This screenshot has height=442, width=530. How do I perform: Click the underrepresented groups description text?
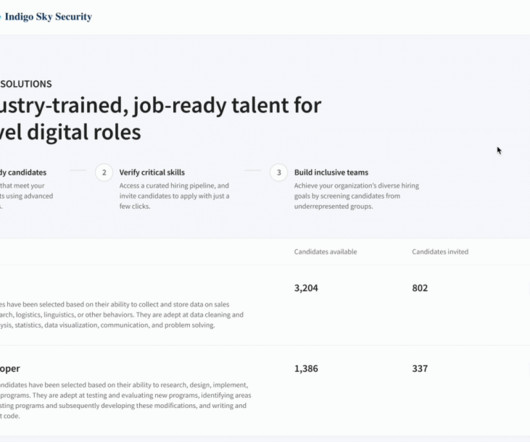[x=357, y=196]
